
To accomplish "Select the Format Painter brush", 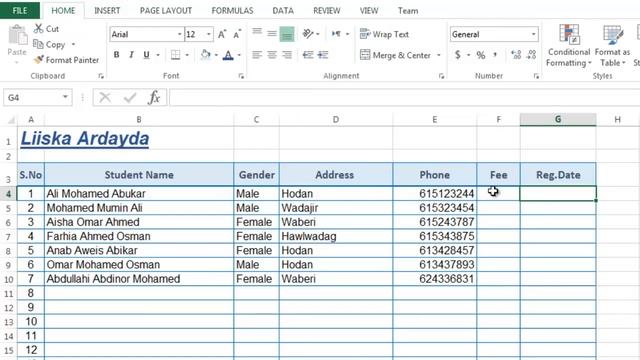I will [x=38, y=60].
